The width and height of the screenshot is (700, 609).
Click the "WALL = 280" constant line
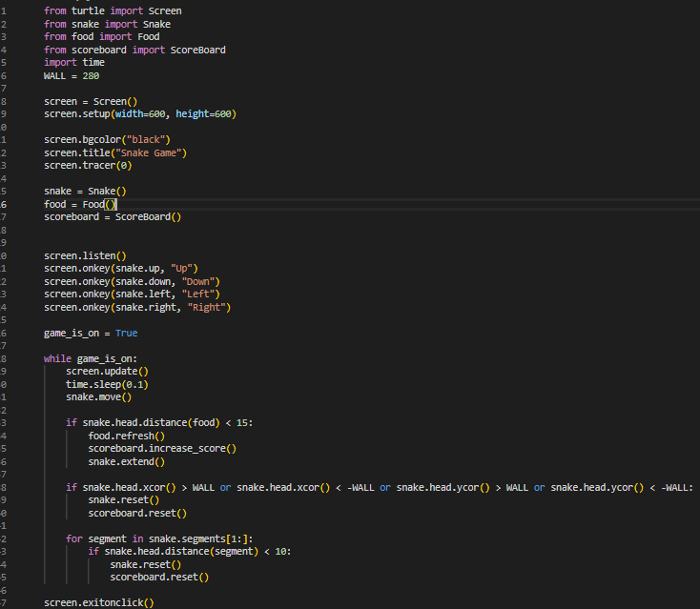point(72,76)
